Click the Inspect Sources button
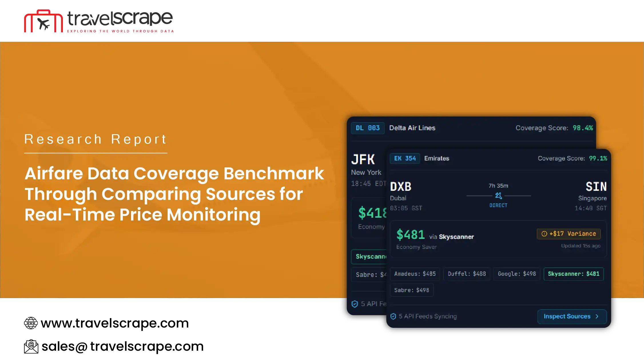 [572, 316]
